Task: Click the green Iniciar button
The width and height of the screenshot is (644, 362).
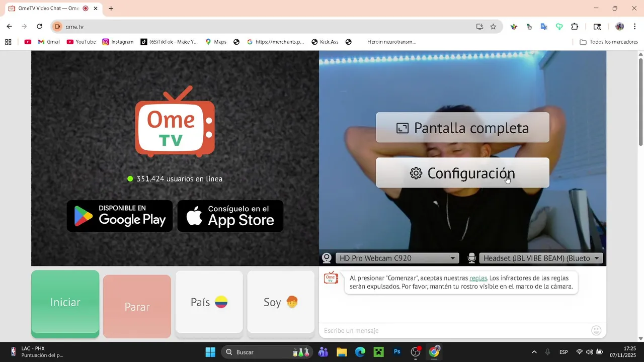Action: [x=65, y=303]
